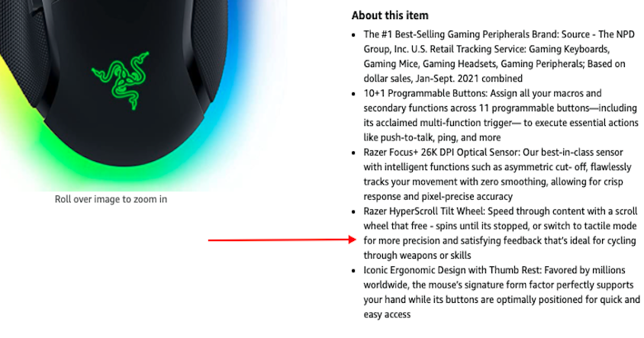
Task: Click the "About this item" heading
Action: coord(390,15)
